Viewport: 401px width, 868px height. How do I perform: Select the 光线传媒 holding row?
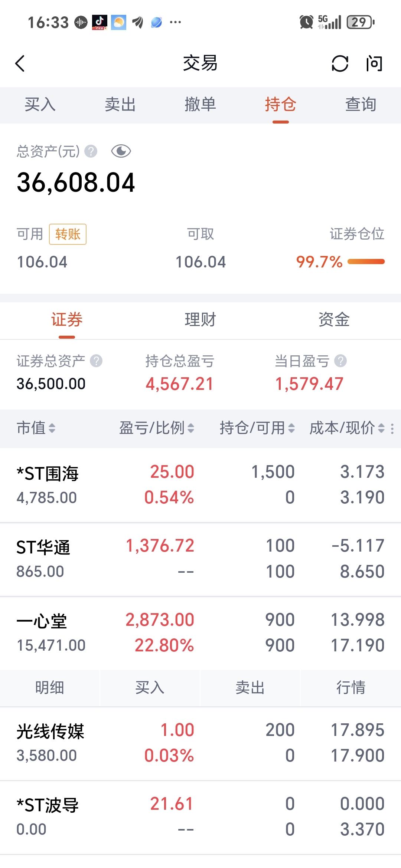[x=200, y=743]
